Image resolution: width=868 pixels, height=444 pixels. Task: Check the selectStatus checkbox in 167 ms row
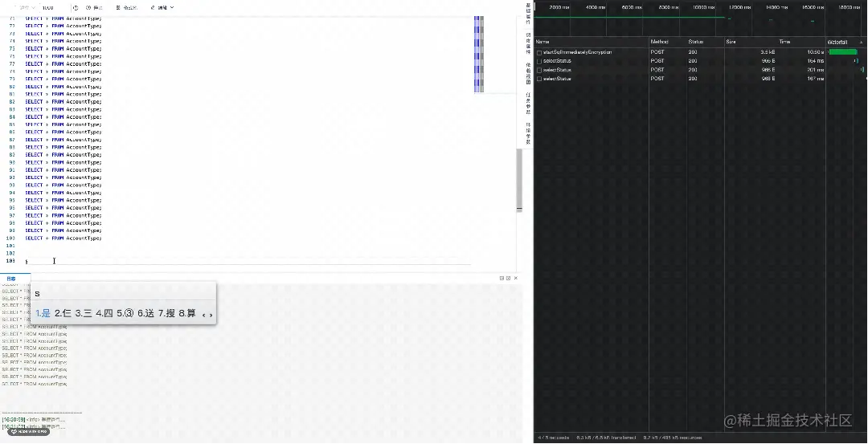pos(539,79)
